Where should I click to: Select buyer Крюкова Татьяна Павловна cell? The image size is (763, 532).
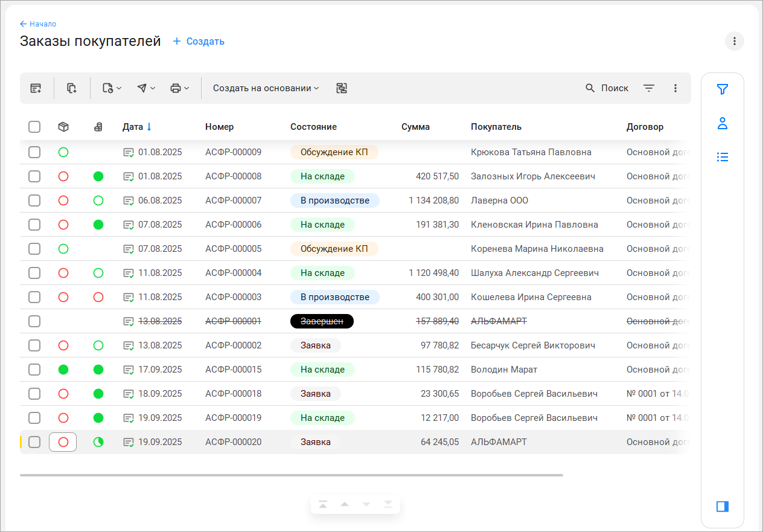(531, 152)
